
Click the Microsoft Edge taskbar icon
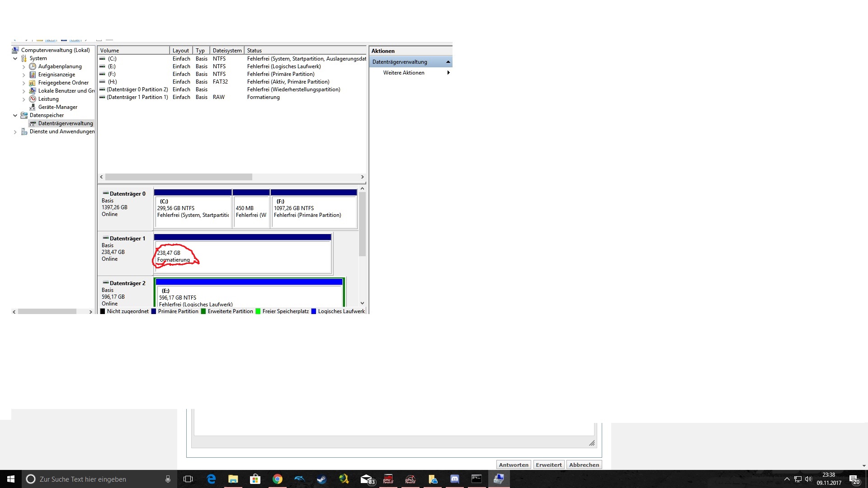(x=211, y=479)
